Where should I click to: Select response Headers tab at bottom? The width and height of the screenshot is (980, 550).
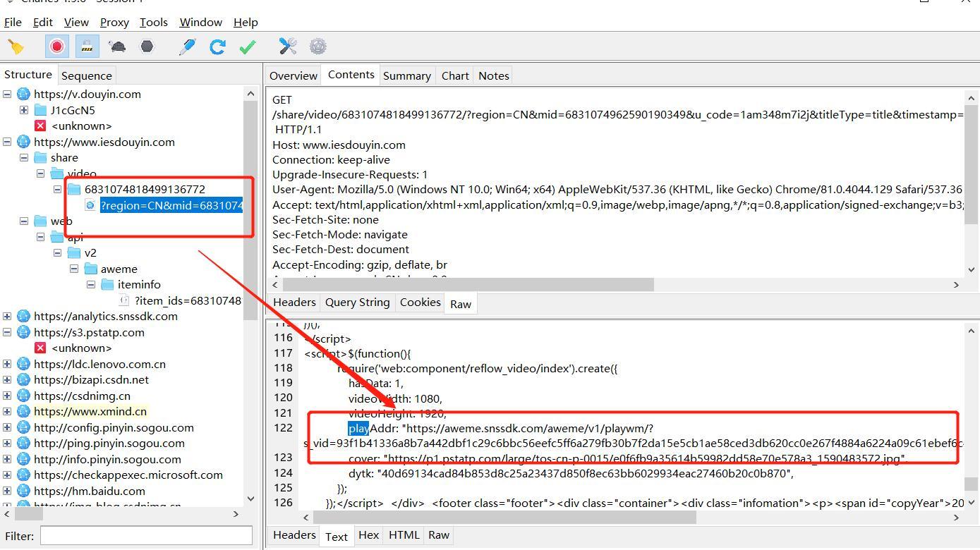294,534
